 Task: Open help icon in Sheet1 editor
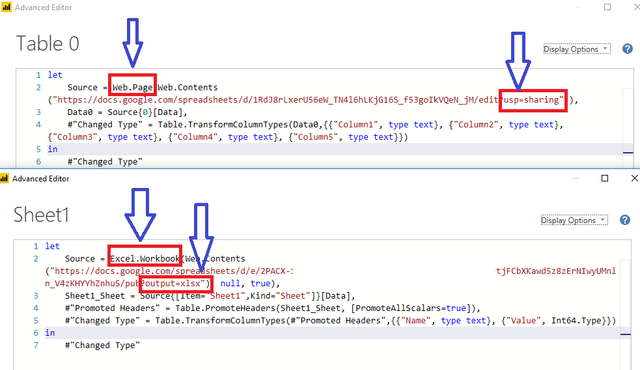point(625,220)
